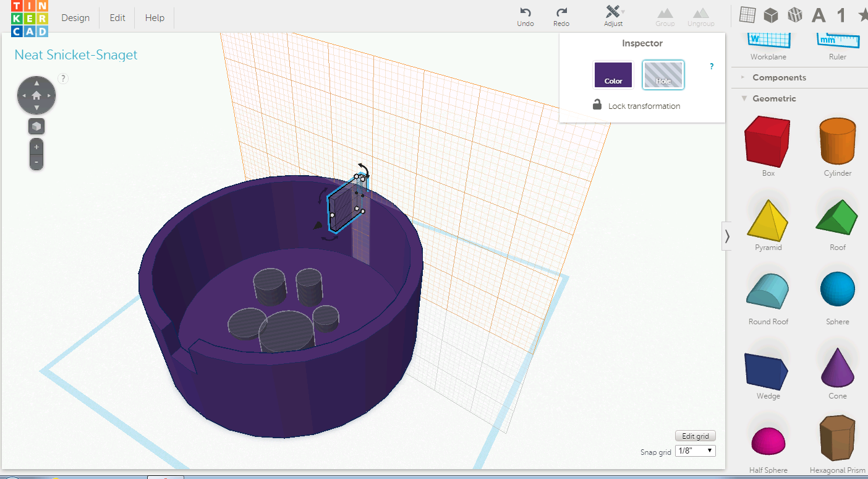
Task: Choose the blue Sphere shape
Action: 838,288
